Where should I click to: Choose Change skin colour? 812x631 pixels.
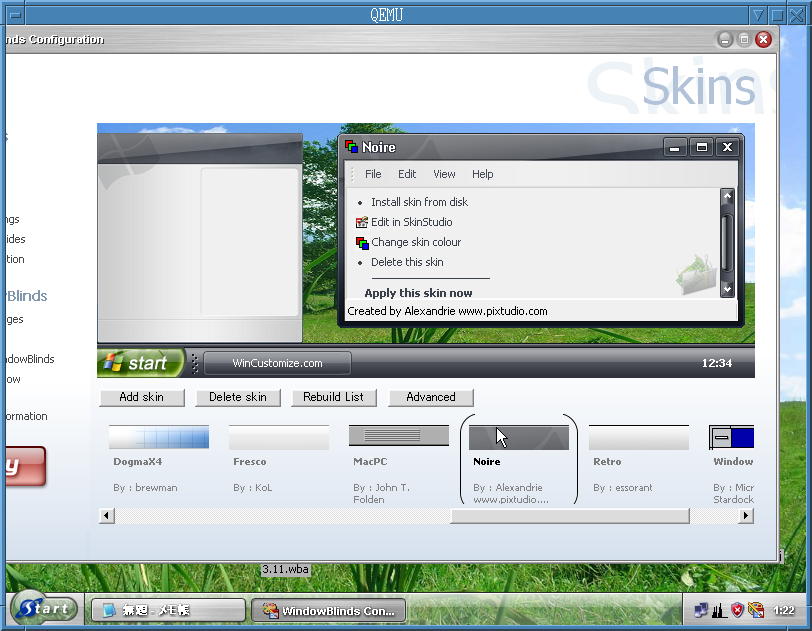pyautogui.click(x=416, y=242)
